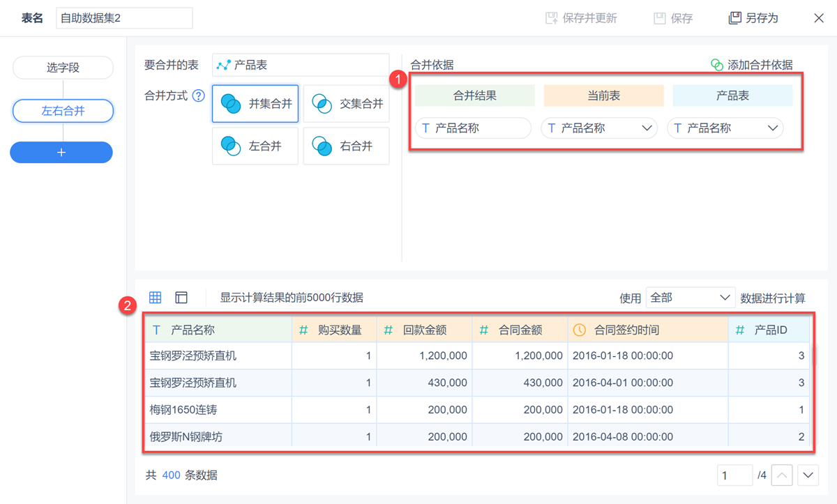Choose 右合并 right merge
The width and height of the screenshot is (837, 504).
(347, 146)
